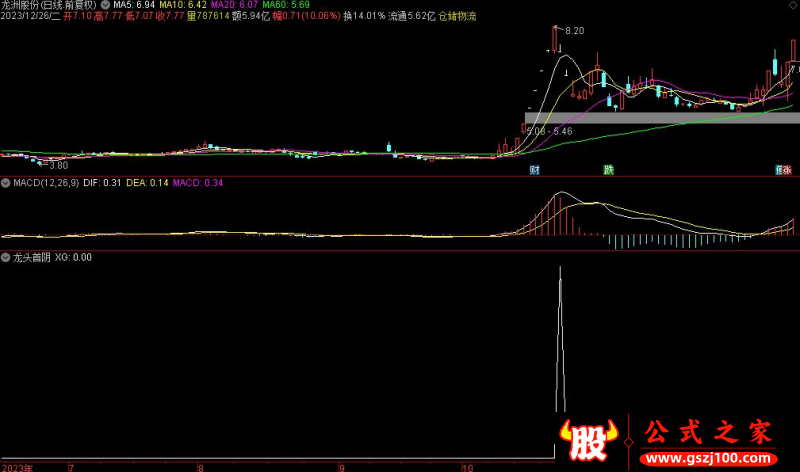Click the 5.08 - 5.46 gap range label
The image size is (800, 472).
549,132
